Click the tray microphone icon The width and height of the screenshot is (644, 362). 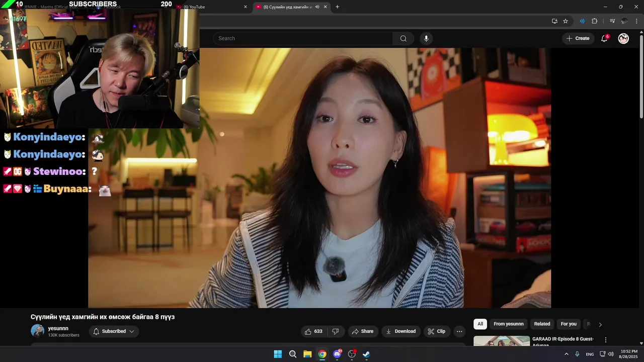pos(577,354)
